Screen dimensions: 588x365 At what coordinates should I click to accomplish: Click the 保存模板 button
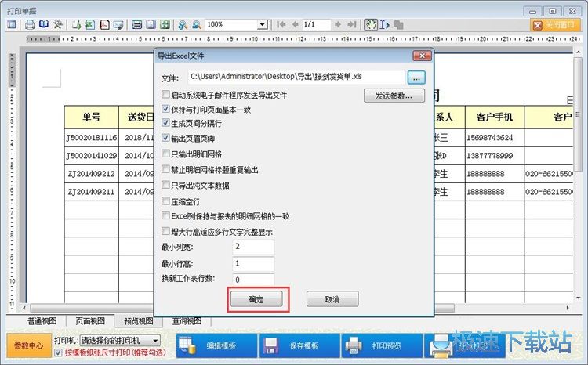299,345
